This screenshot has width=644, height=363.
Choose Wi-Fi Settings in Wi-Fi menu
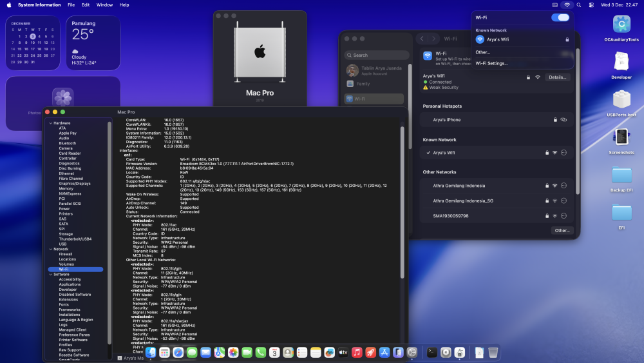point(491,63)
